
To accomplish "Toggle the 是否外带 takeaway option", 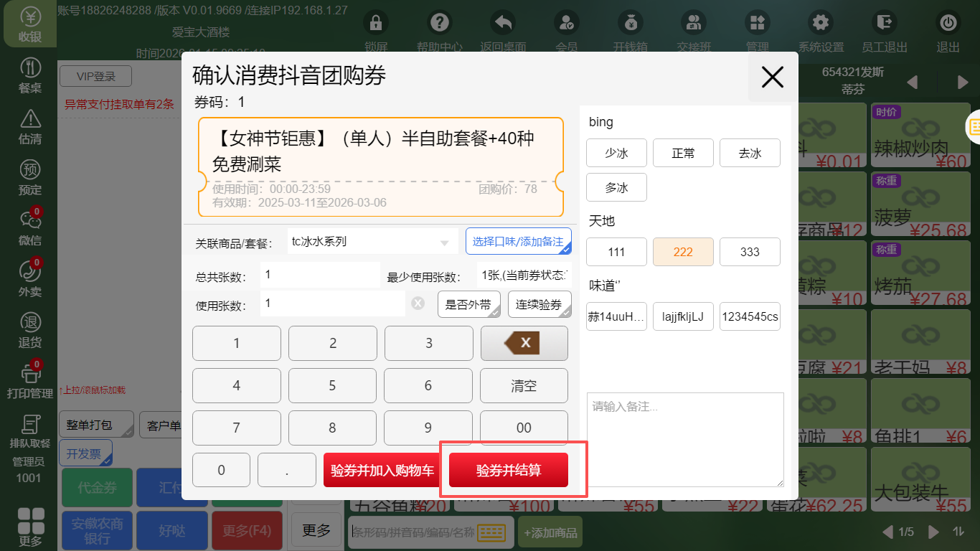I will click(x=468, y=304).
